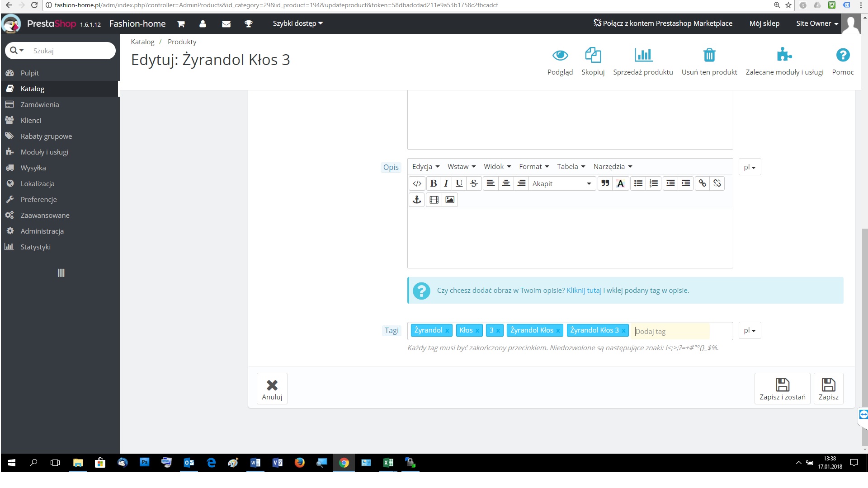
Task: Click the Kliknij tutaj link
Action: point(584,291)
